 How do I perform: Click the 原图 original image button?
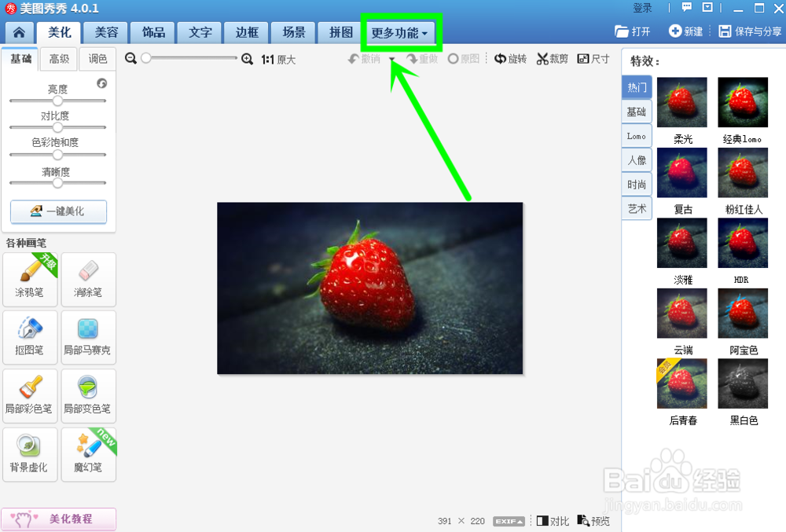(x=464, y=59)
